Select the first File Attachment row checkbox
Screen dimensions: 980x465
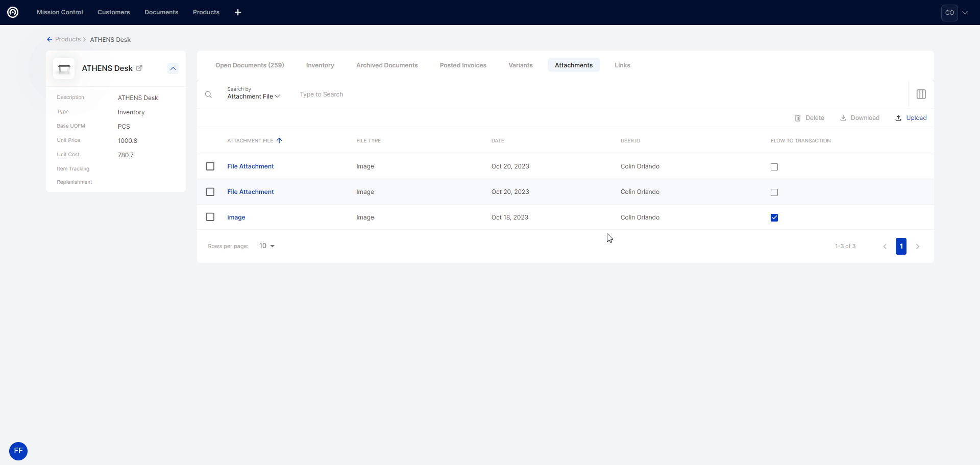click(x=210, y=166)
